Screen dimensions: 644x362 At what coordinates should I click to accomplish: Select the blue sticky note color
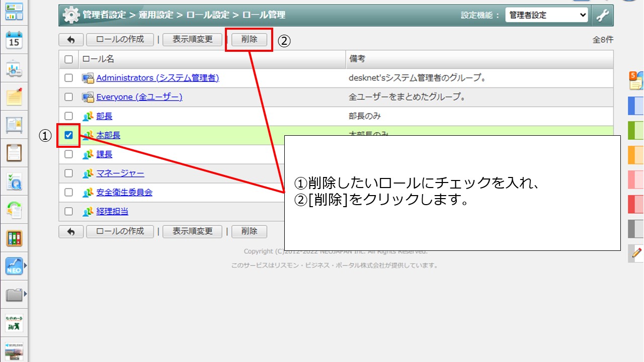point(636,106)
